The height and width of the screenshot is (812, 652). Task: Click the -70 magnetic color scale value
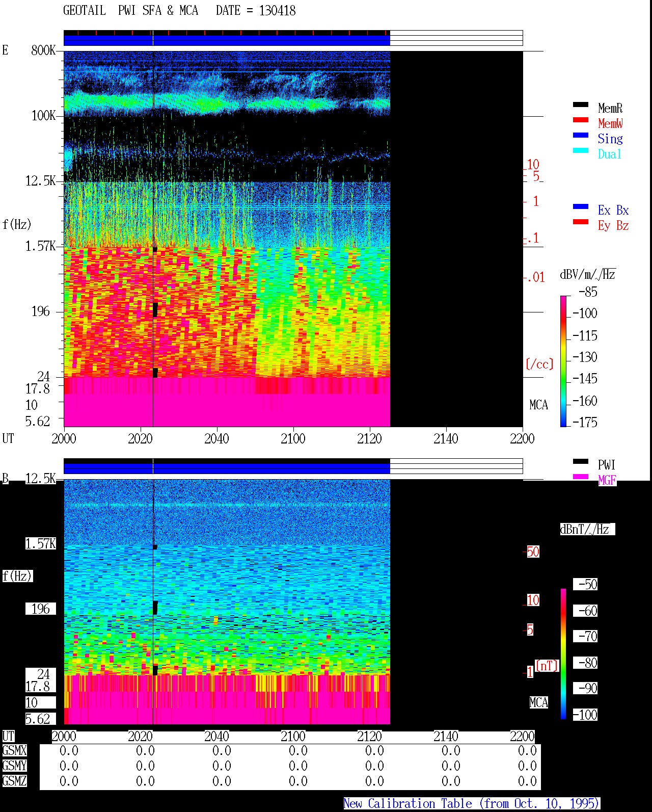coord(588,636)
